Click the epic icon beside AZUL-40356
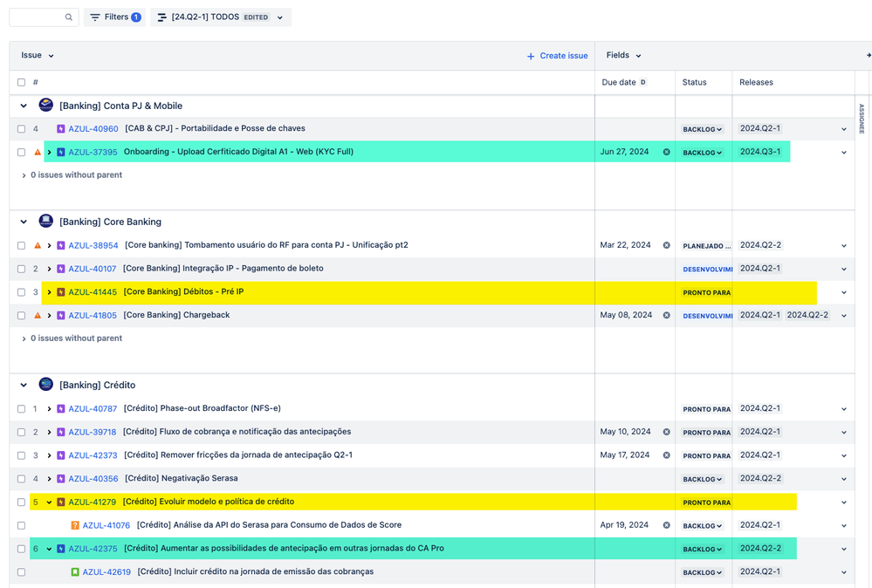Screen dimensions: 872x588 click(x=61, y=479)
